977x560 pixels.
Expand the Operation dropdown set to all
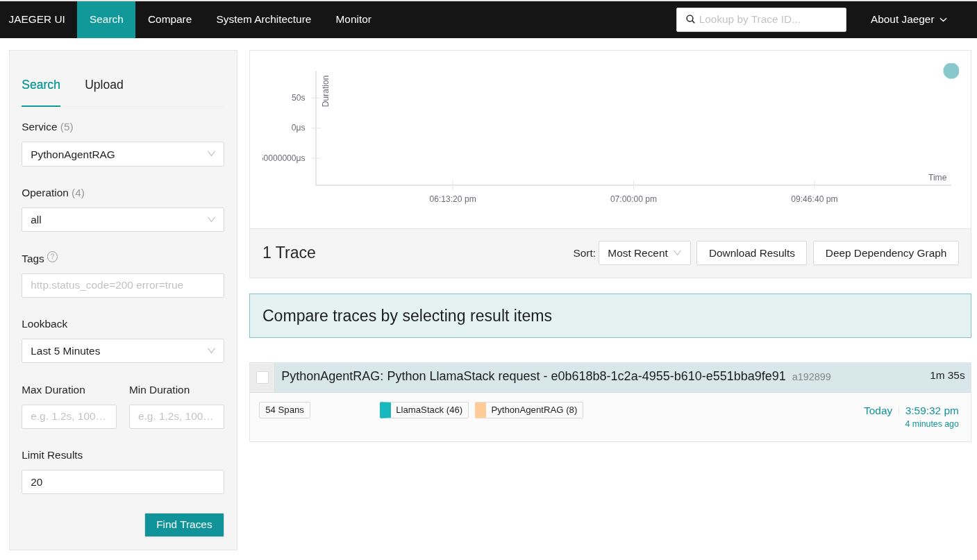click(x=122, y=220)
